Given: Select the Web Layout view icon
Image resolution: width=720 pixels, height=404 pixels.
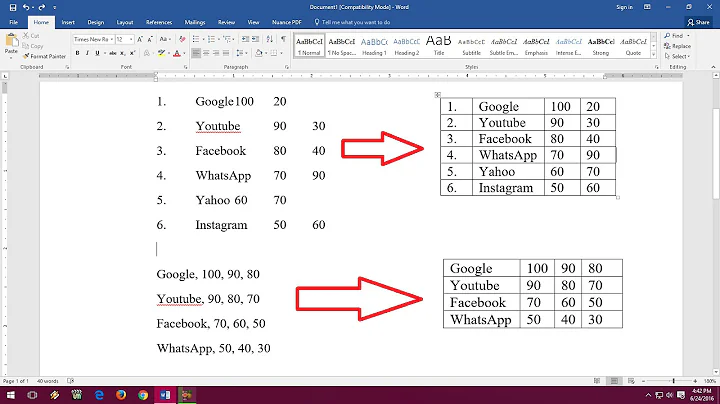Looking at the screenshot, I should point(631,381).
